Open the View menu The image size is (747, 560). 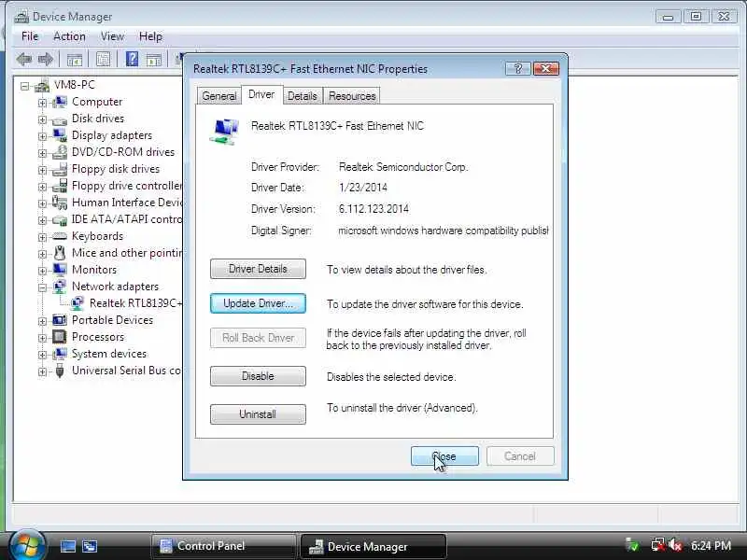coord(112,36)
